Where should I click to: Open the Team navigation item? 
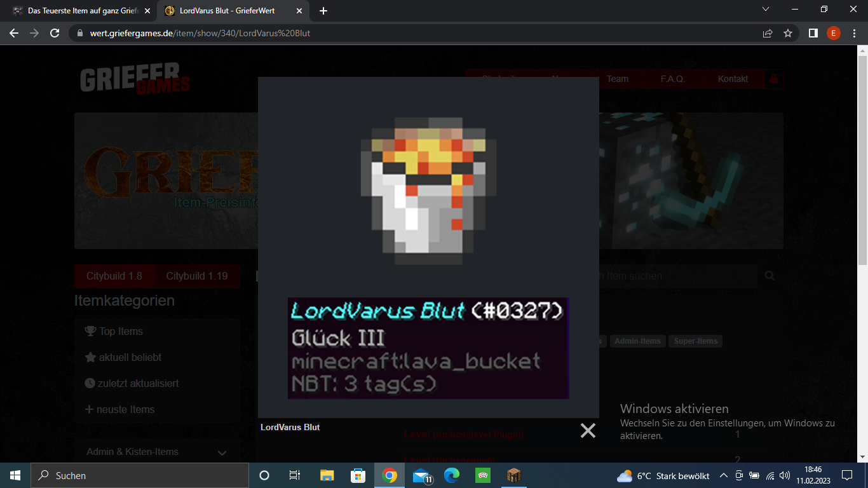point(618,79)
